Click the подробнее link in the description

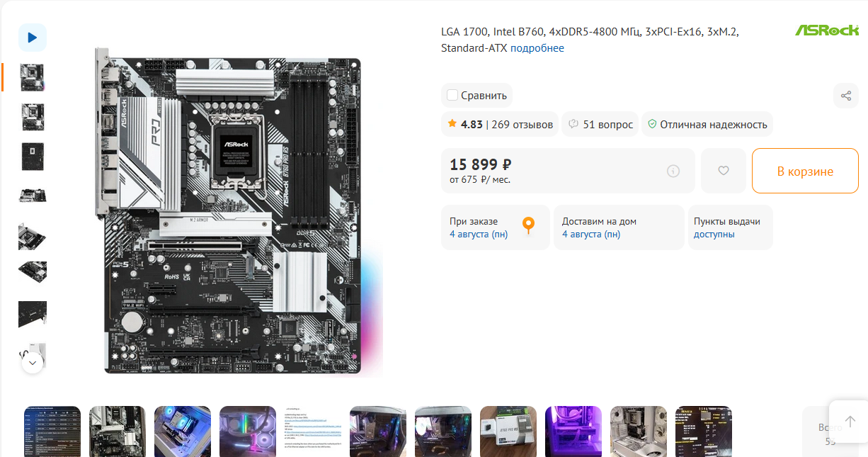537,48
